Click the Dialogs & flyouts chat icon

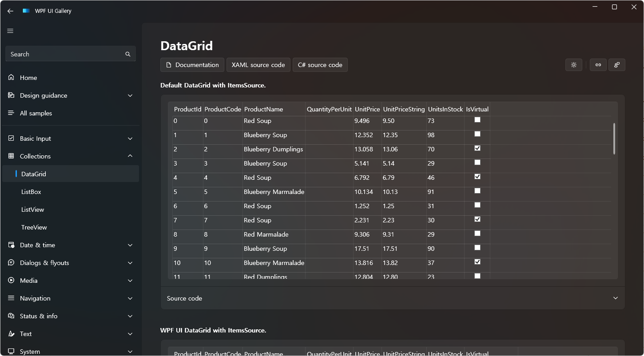tap(11, 263)
